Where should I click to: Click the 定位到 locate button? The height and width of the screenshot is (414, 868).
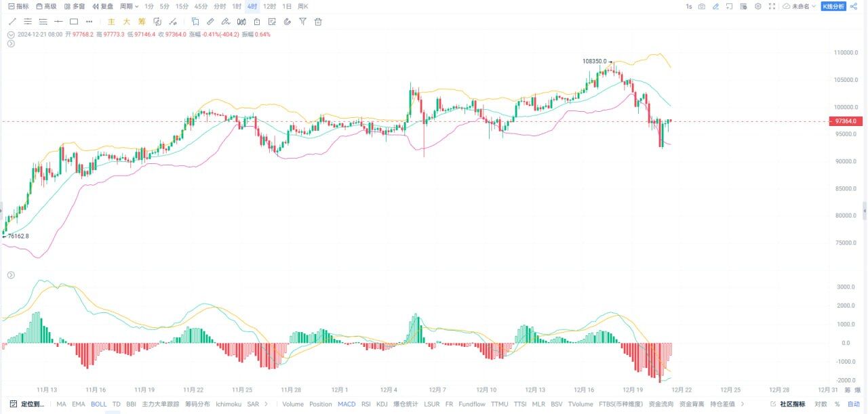point(28,405)
